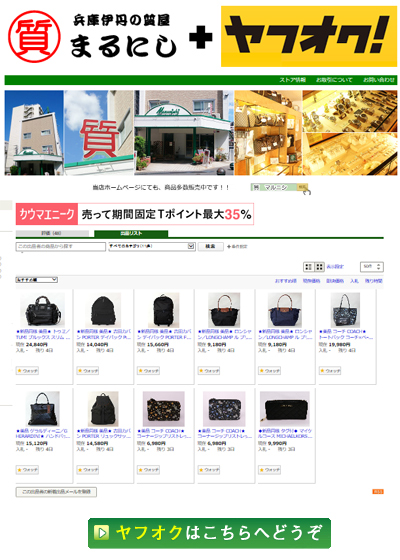Switch to the grid view layout icon
Image resolution: width=400 pixels, height=560 pixels.
tap(319, 266)
